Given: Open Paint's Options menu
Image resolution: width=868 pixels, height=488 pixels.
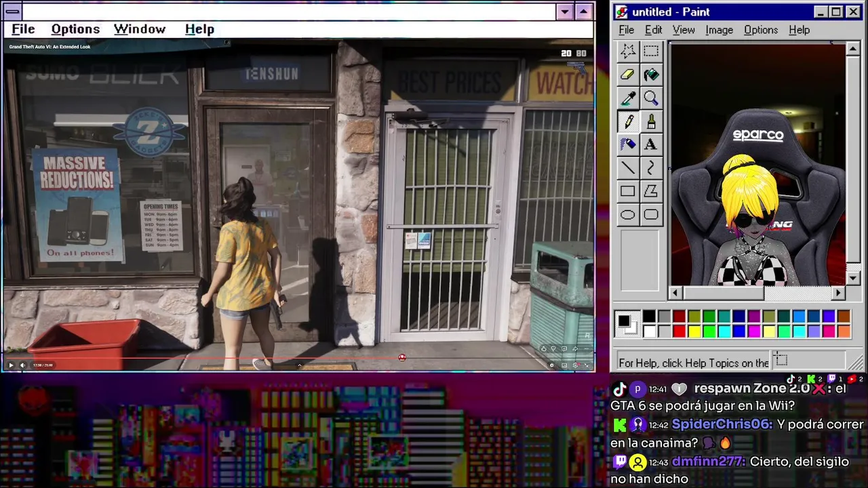Looking at the screenshot, I should (x=761, y=30).
